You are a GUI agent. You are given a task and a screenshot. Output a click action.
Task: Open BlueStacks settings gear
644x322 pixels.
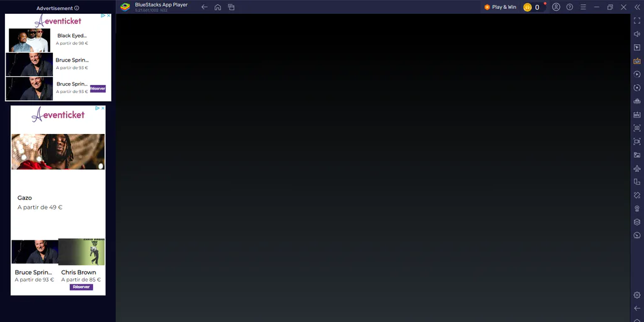637,295
